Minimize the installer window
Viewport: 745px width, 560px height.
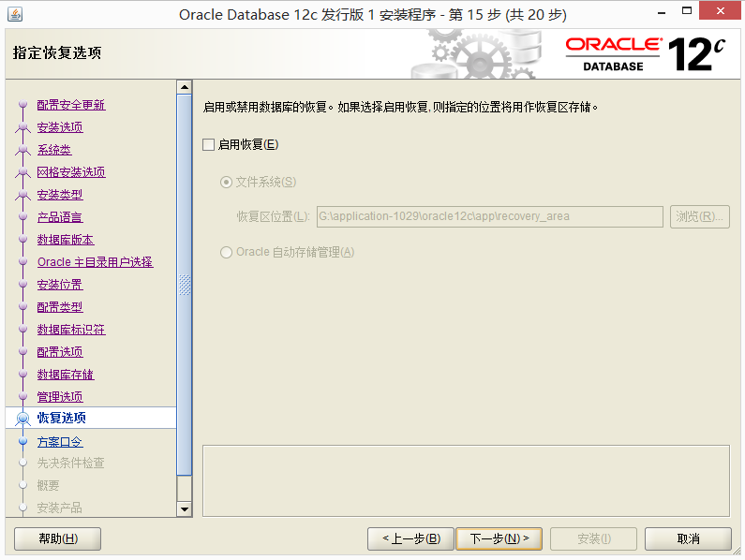coord(662,12)
